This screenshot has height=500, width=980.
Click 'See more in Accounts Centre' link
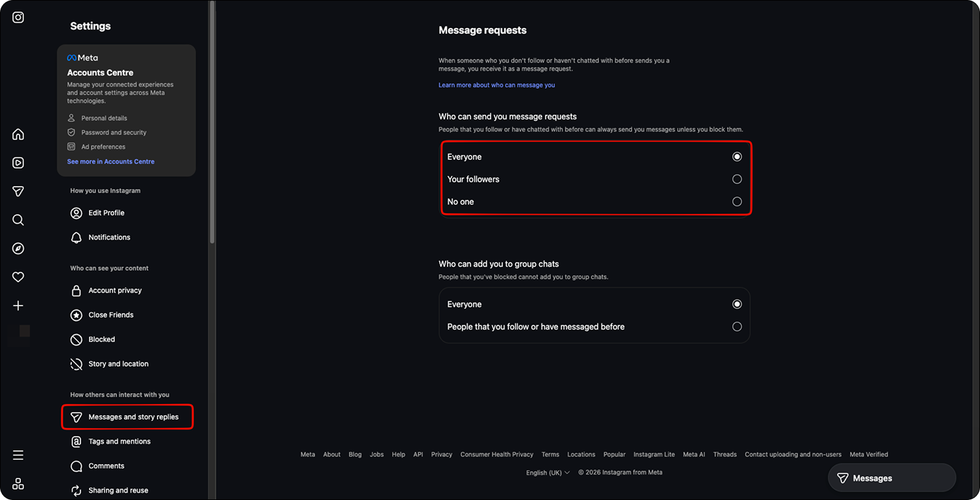(x=111, y=161)
